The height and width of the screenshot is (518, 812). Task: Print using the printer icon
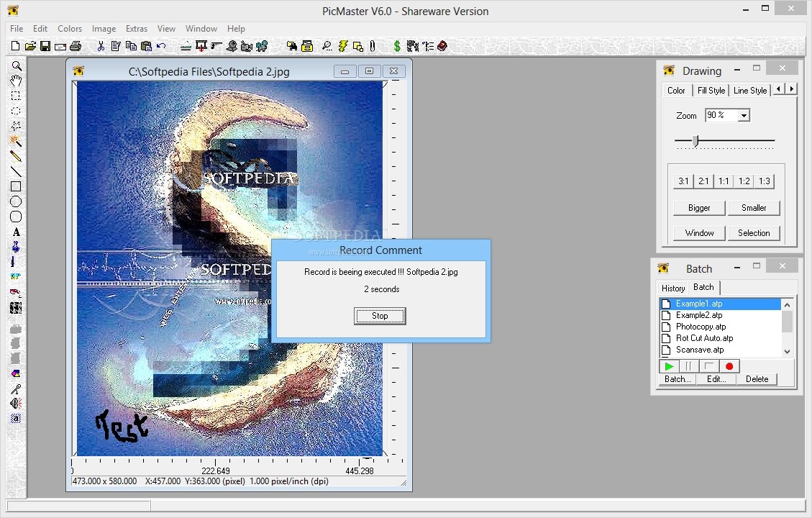(76, 46)
